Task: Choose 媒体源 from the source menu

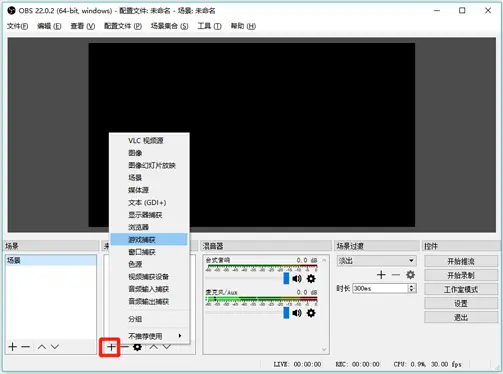Action: 149,190
